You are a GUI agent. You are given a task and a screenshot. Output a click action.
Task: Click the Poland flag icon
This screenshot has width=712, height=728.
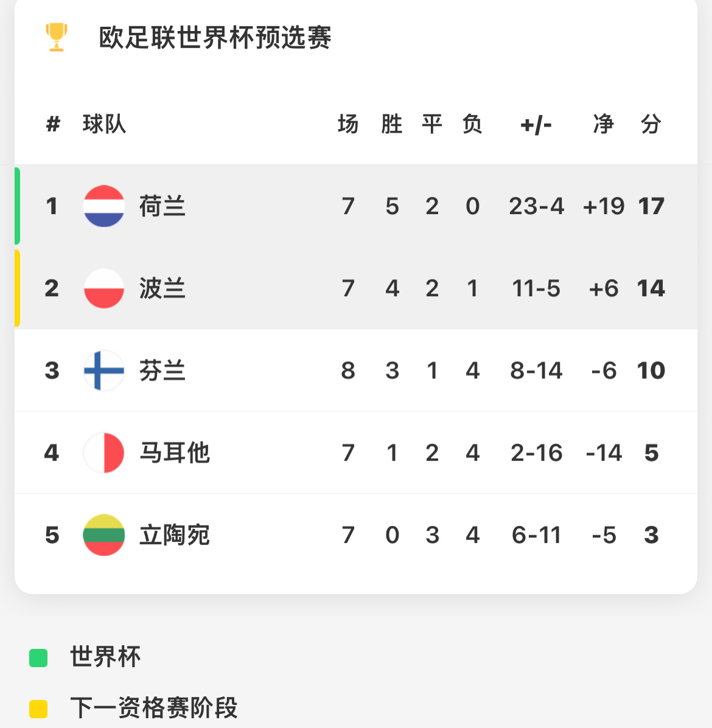click(103, 288)
